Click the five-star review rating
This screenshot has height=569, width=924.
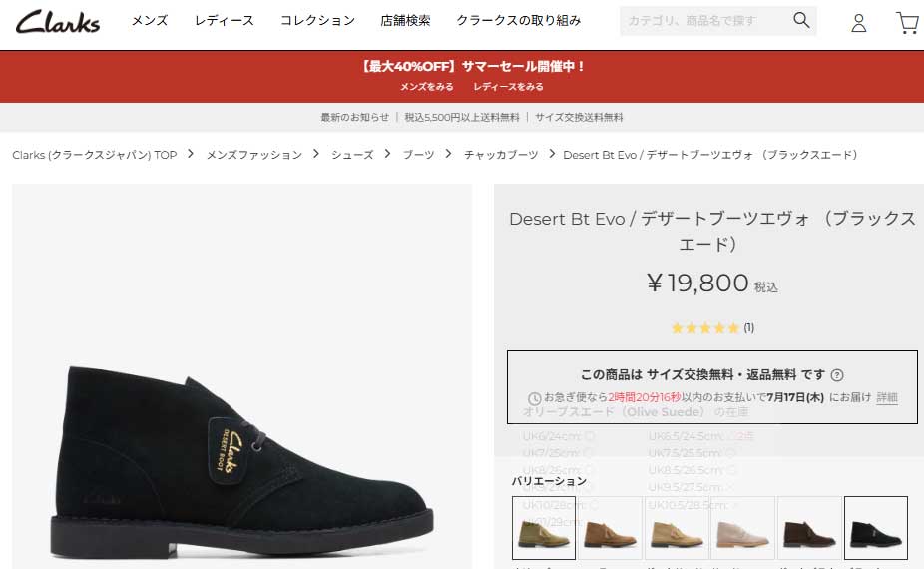click(x=705, y=327)
